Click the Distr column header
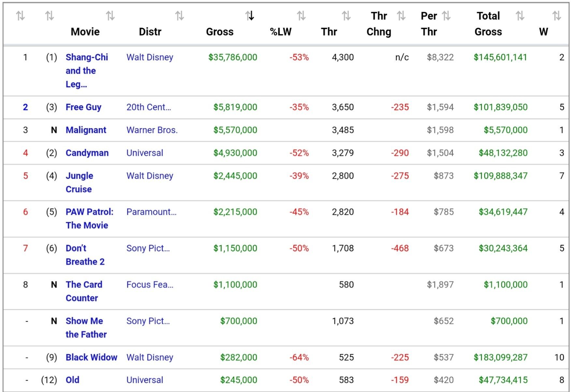This screenshot has width=576, height=392. pos(150,32)
